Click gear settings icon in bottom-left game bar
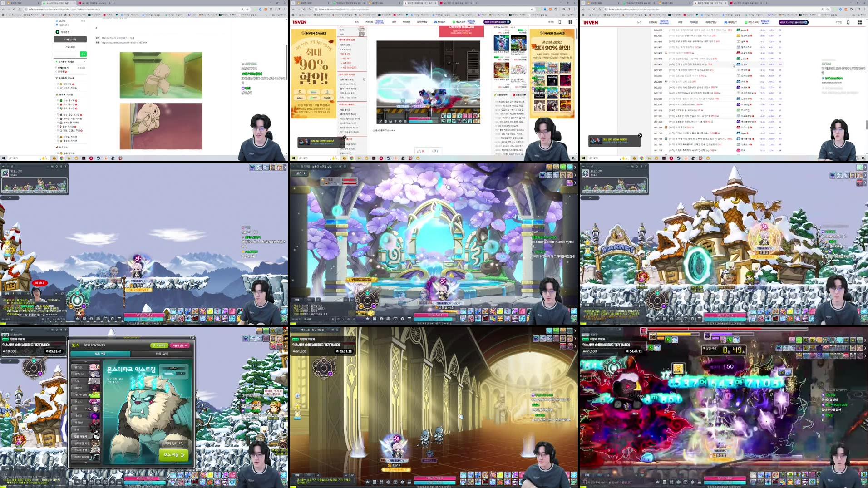The width and height of the screenshot is (868, 488). [x=112, y=482]
